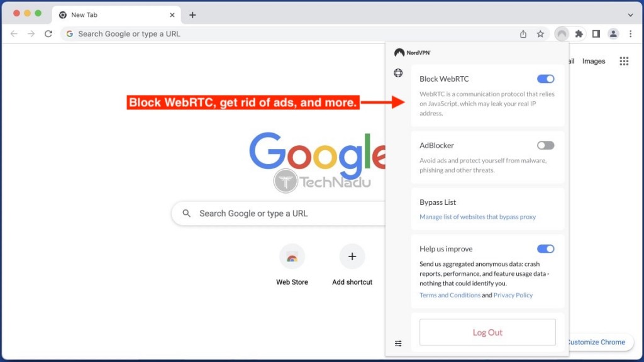Screen dimensions: 644x362
Task: Click the macOS green maximize button
Action: pos(38,13)
